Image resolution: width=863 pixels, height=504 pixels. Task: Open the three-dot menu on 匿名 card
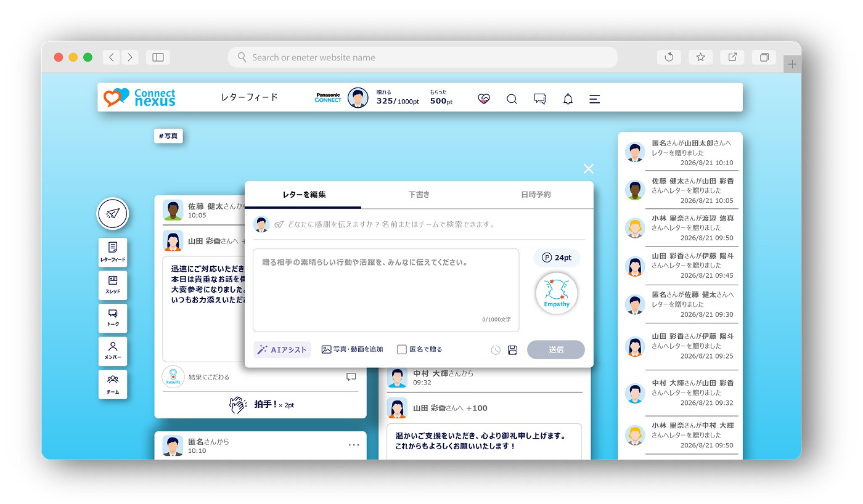click(x=354, y=445)
